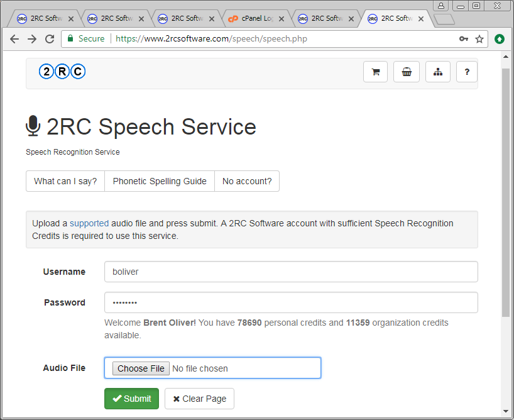514x420 pixels.
Task: Close the cPanel Login tab
Action: pos(282,19)
